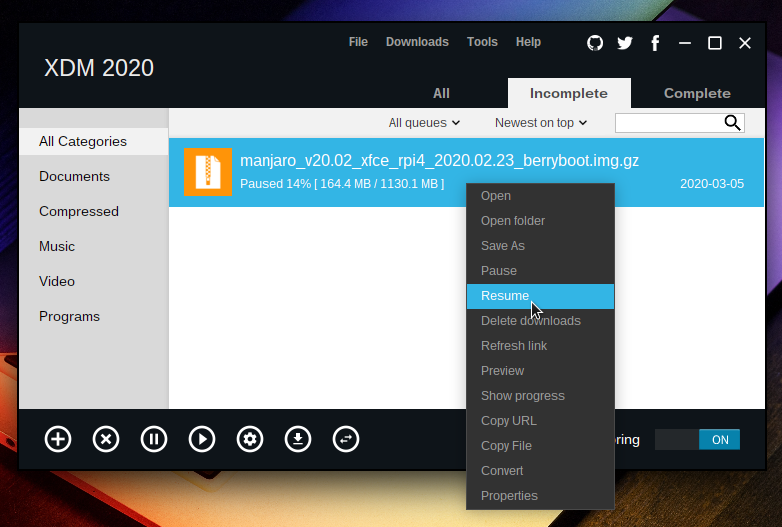Click the resume play icon in bottom toolbar
Viewport: 782px width, 527px height.
pos(202,439)
